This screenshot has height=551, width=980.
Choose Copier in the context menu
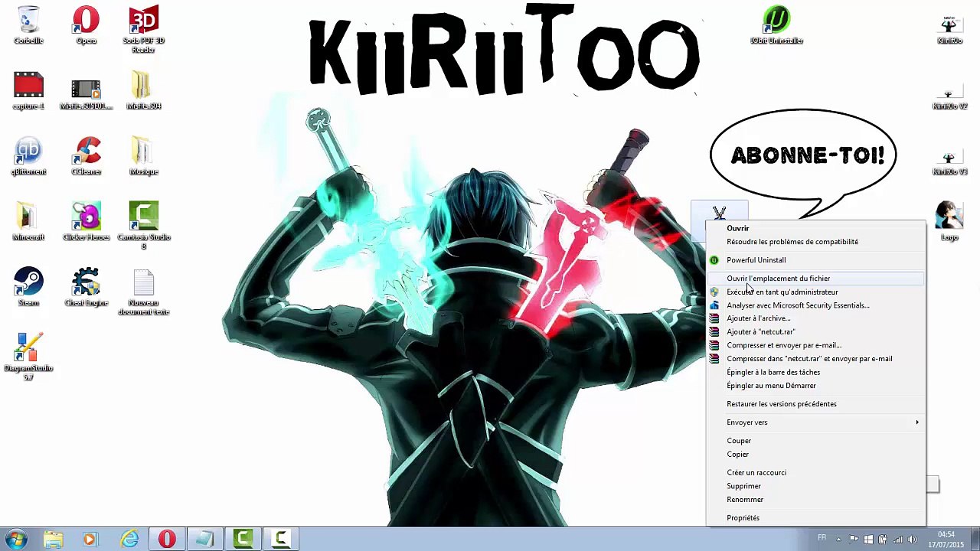click(815, 455)
